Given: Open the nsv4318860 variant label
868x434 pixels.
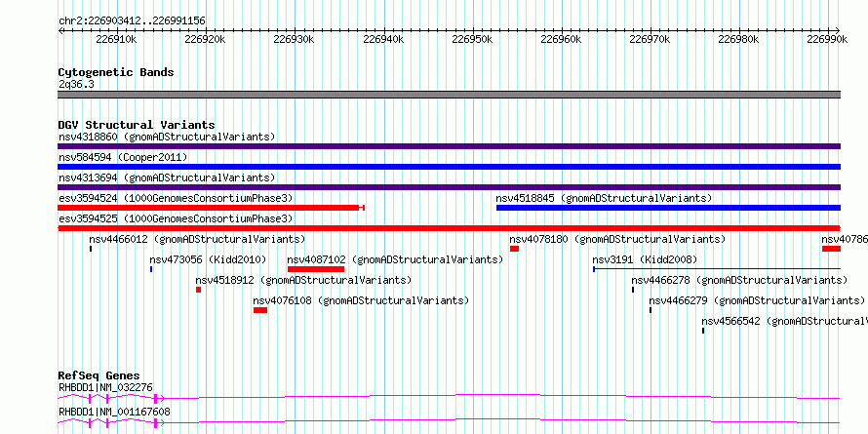Looking at the screenshot, I should tap(167, 137).
